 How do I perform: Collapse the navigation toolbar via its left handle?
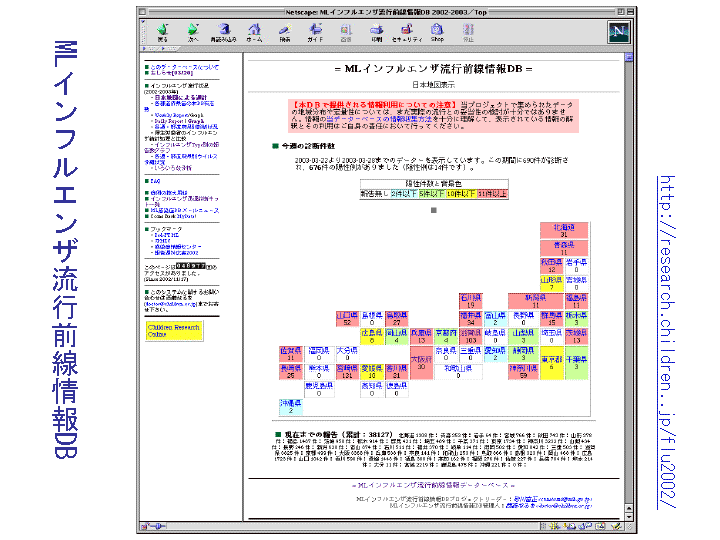click(x=143, y=32)
